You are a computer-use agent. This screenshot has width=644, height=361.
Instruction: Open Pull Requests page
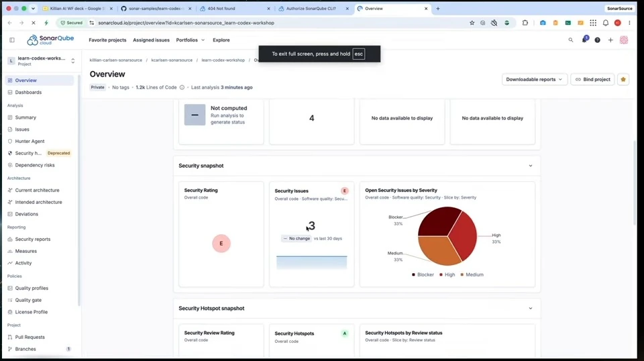[40, 338]
